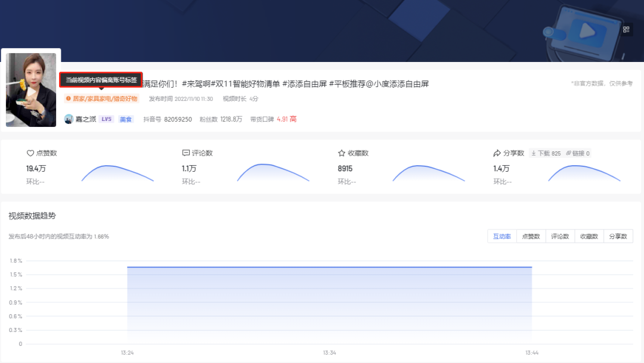Toggle the highlighted 互动率 chart option
This screenshot has height=363, width=644.
(501, 236)
